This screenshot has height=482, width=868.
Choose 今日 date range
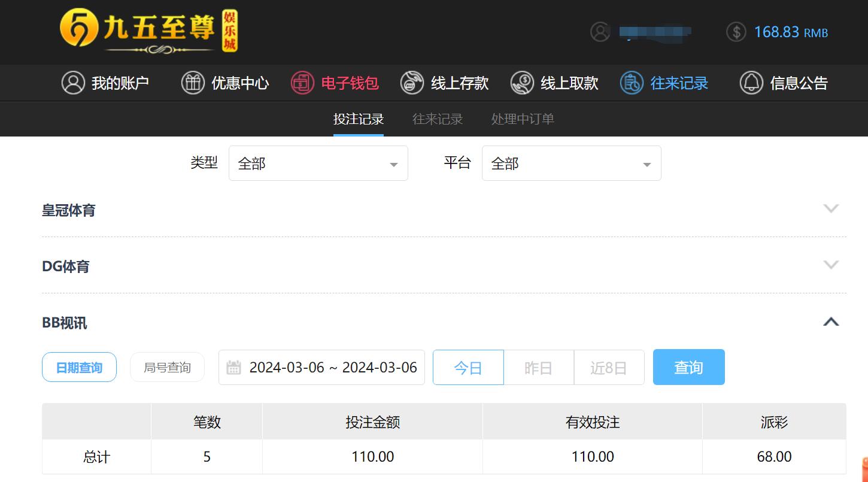pyautogui.click(x=468, y=367)
